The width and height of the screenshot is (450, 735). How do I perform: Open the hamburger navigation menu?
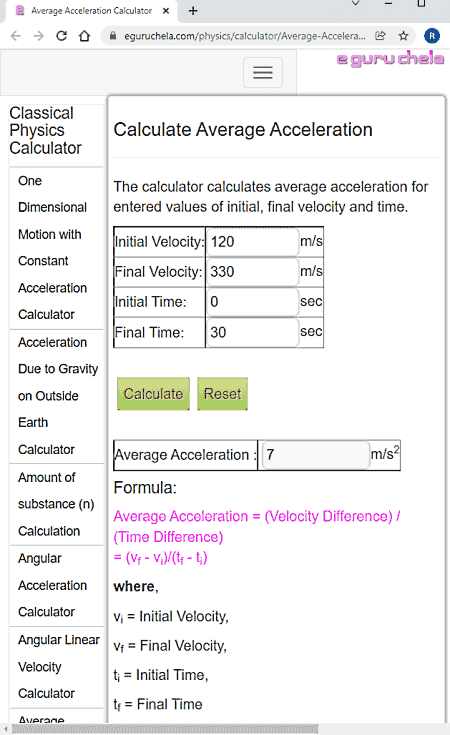point(262,72)
